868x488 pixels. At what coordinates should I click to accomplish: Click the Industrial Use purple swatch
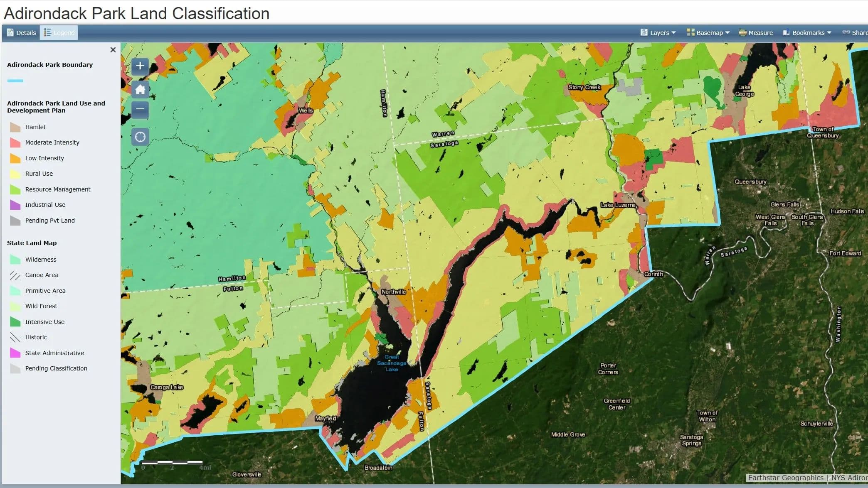click(x=15, y=205)
